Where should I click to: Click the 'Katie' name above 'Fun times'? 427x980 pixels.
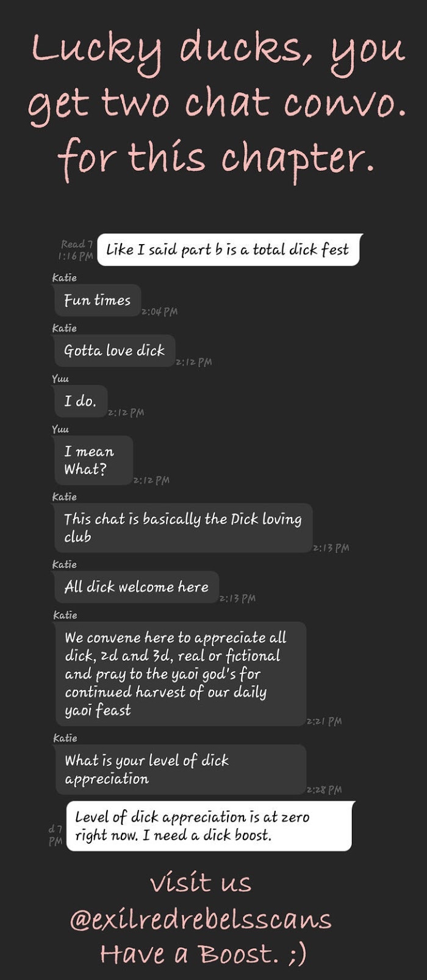(x=65, y=278)
